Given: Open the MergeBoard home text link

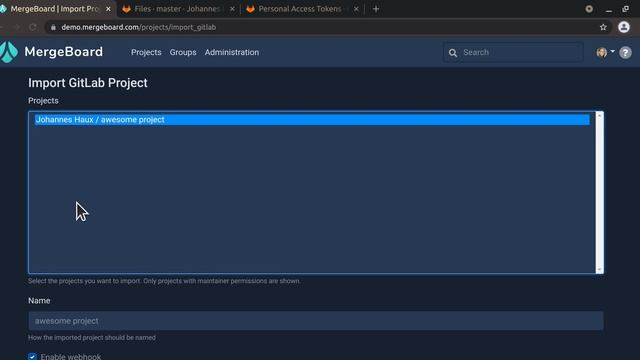Looking at the screenshot, I should pyautogui.click(x=63, y=52).
